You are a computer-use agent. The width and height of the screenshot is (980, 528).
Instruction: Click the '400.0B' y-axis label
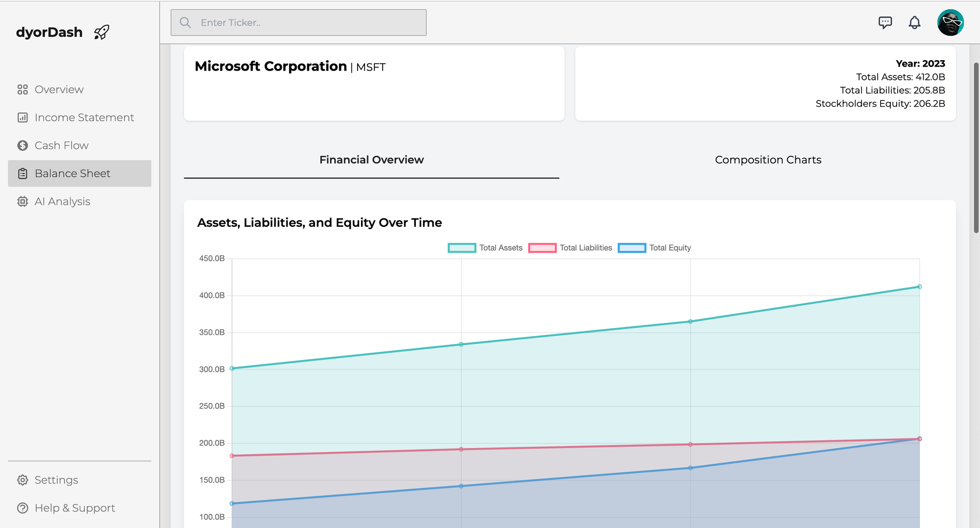[212, 295]
